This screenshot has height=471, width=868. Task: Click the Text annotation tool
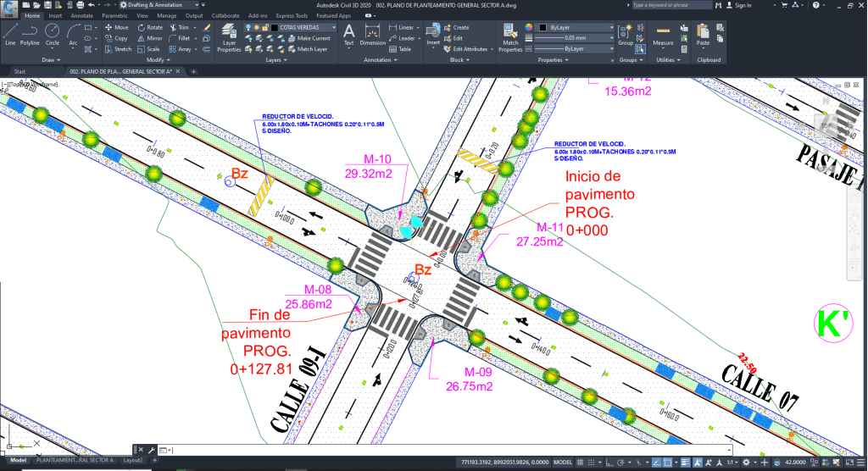[x=348, y=35]
